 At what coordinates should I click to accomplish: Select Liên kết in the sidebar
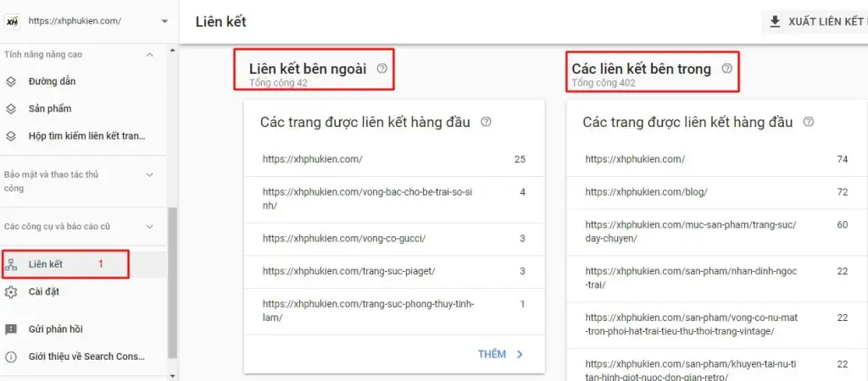pyautogui.click(x=46, y=264)
